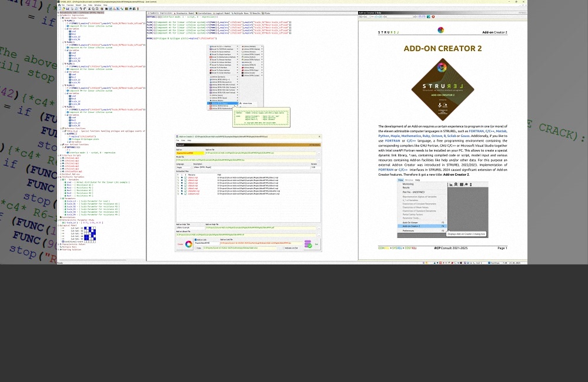
Task: Browse for the Add-on Help File path
Action: 319,228
